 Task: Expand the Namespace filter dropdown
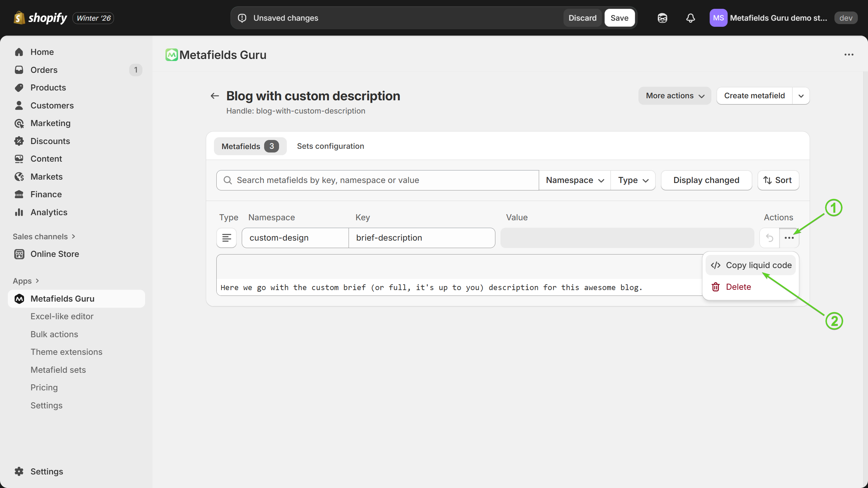(575, 180)
